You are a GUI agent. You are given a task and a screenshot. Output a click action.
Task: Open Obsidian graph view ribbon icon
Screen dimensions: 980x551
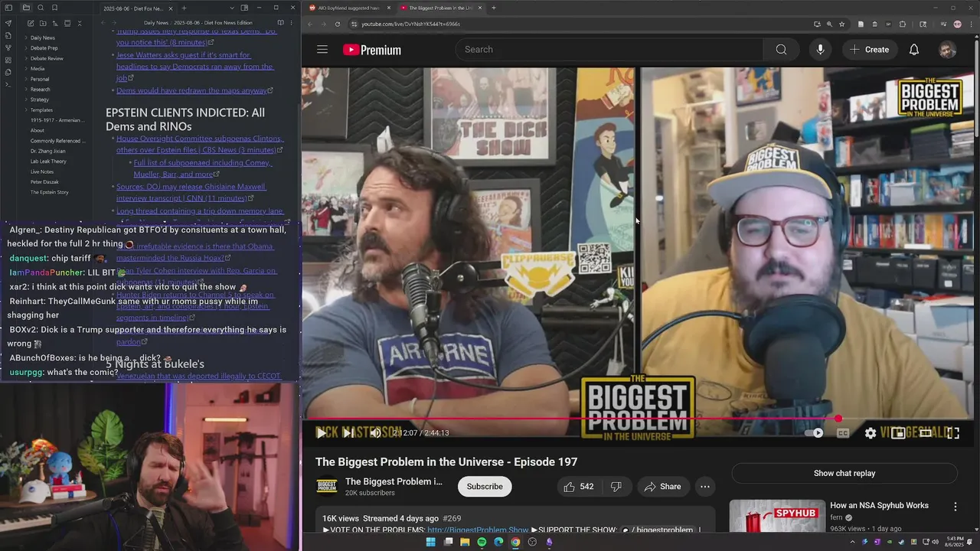coord(8,47)
